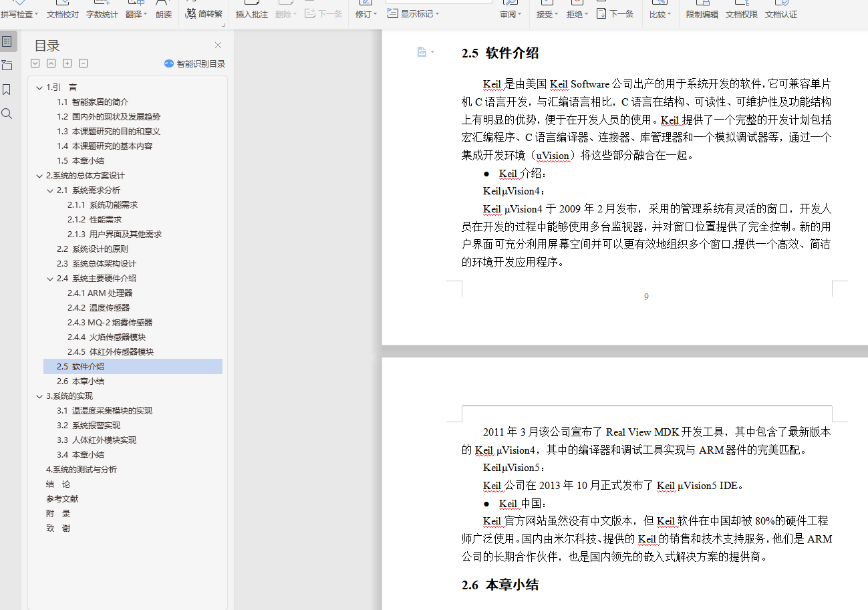Image resolution: width=868 pixels, height=610 pixels.
Task: Click the 文档校对 proofreading tool
Action: pos(63,10)
